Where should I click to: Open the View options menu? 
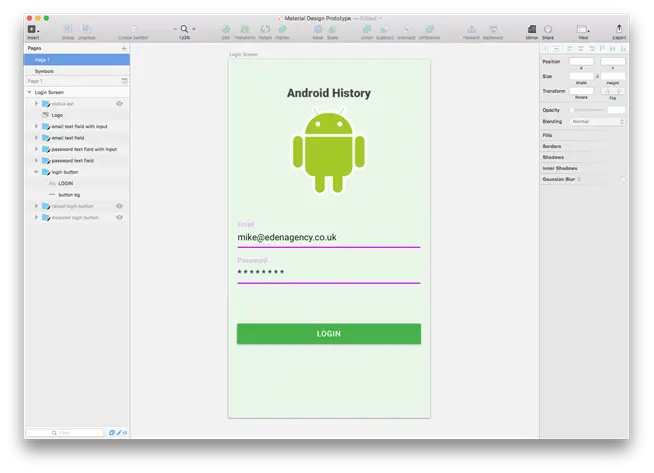point(583,29)
